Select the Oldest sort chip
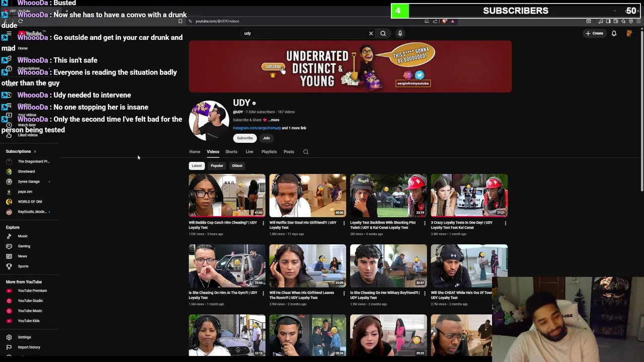This screenshot has width=644, height=362. (237, 166)
